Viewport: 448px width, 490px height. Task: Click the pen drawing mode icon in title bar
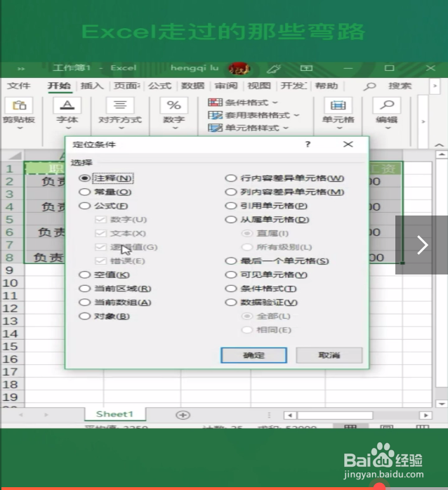point(274,68)
